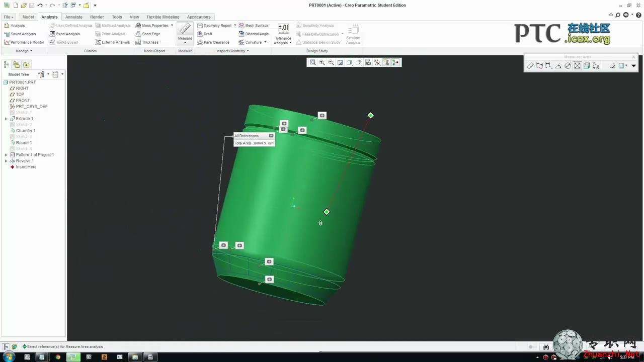Open the Applications tab
Image resolution: width=644 pixels, height=362 pixels.
click(x=199, y=17)
